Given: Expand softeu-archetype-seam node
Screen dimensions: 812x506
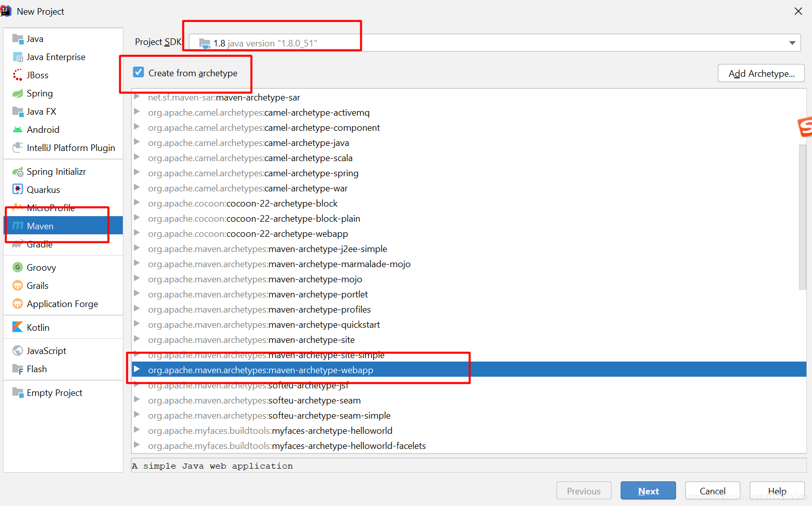Looking at the screenshot, I should 137,400.
